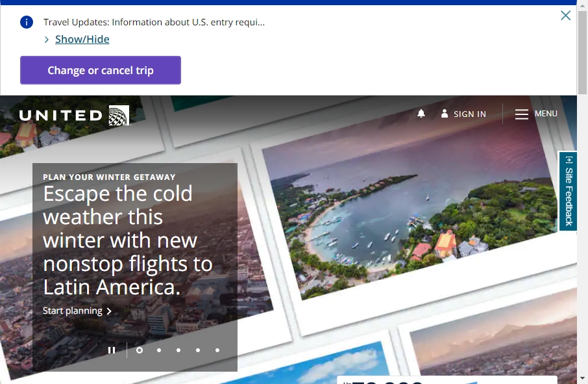Image resolution: width=588 pixels, height=384 pixels.
Task: Click the sign-in person icon
Action: (x=445, y=114)
